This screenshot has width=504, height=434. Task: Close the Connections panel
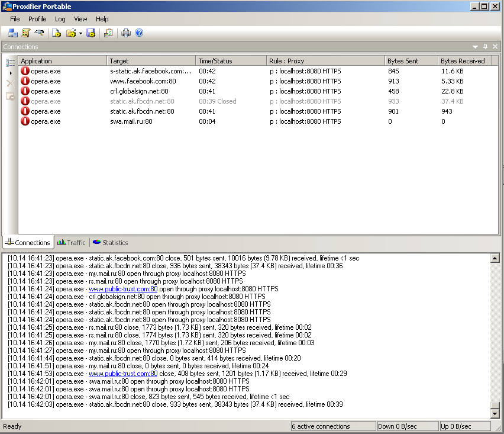click(x=495, y=47)
